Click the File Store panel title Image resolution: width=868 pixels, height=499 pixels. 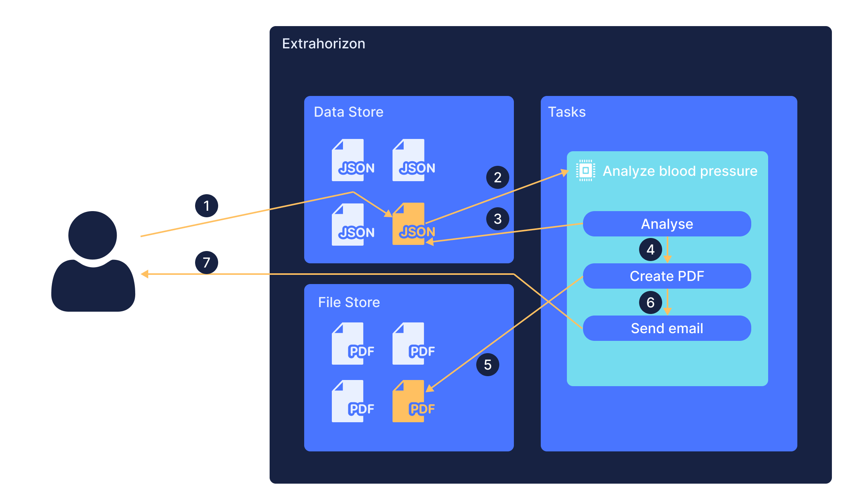349,302
